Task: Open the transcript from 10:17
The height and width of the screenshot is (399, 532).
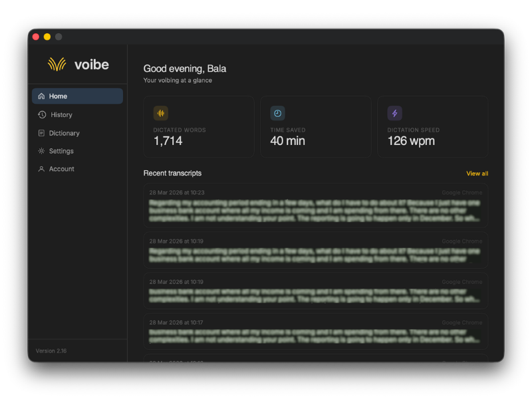Action: (x=315, y=331)
